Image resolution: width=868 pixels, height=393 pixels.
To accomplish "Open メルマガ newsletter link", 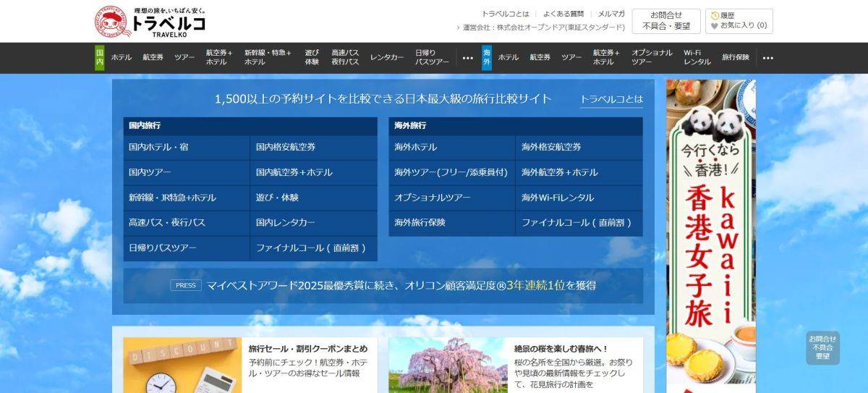I will (x=611, y=14).
